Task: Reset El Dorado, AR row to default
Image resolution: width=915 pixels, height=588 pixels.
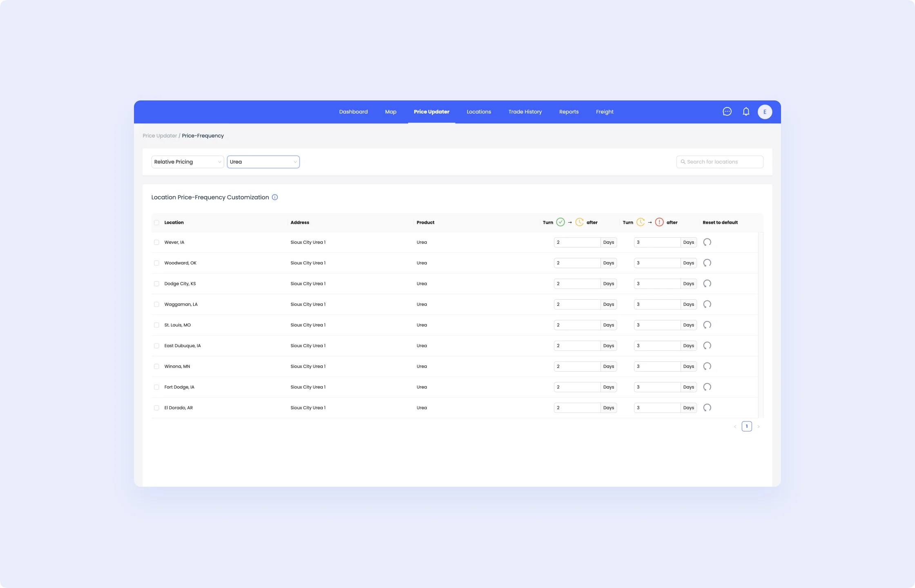Action: pos(707,408)
